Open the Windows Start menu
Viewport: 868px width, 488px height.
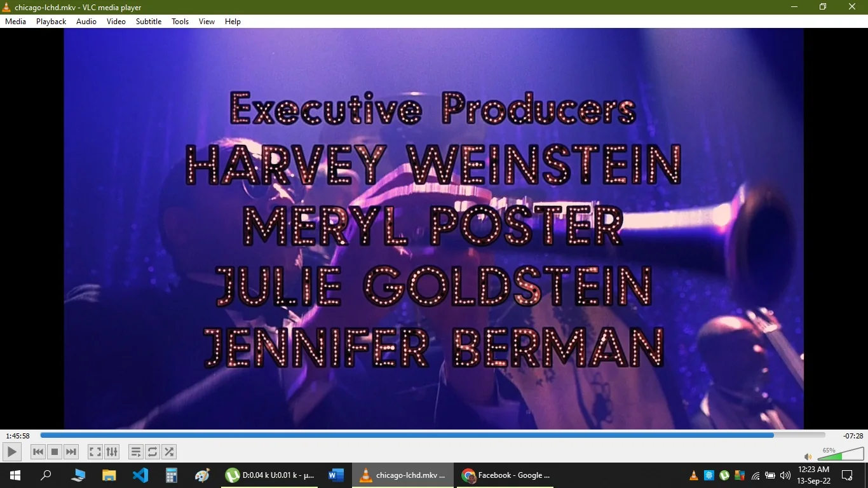pos(15,475)
